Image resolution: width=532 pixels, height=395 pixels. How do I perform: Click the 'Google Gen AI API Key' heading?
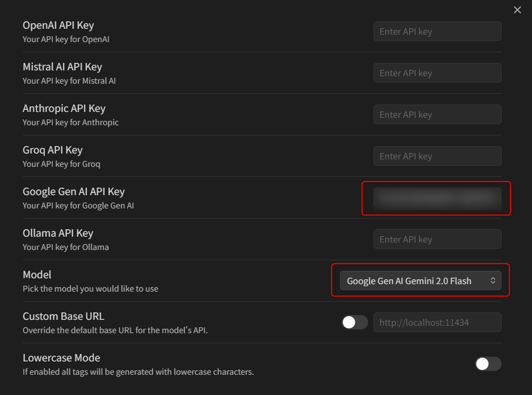coord(74,192)
